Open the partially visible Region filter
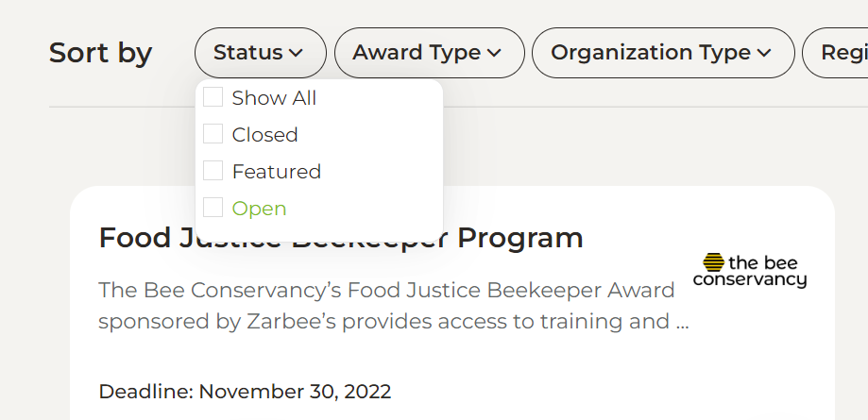The width and height of the screenshot is (868, 420). 841,53
